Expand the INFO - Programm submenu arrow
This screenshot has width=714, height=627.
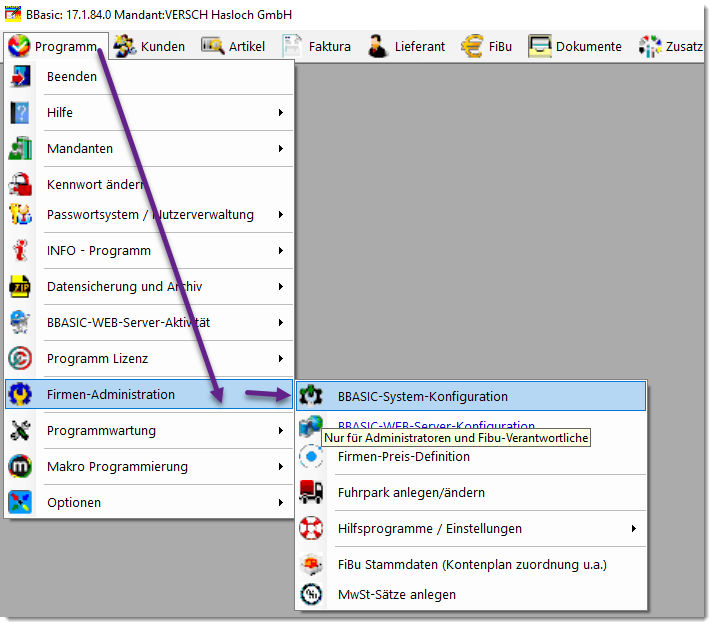[x=281, y=250]
